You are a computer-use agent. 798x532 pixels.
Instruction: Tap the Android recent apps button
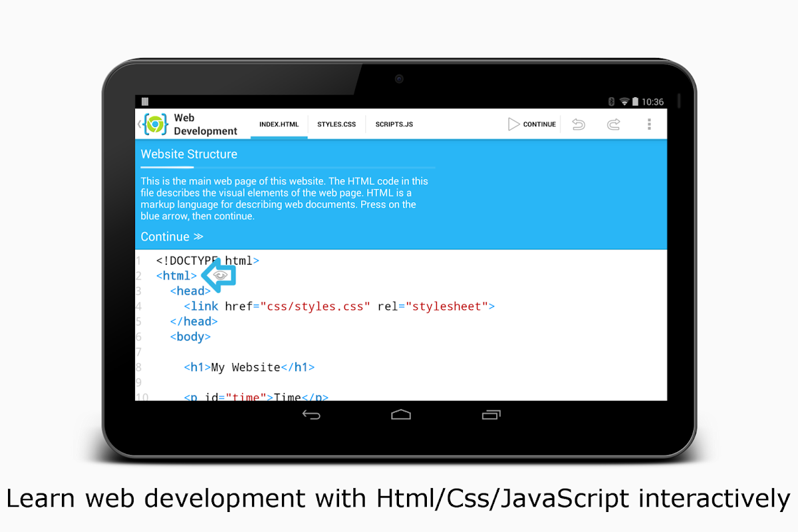coord(490,414)
